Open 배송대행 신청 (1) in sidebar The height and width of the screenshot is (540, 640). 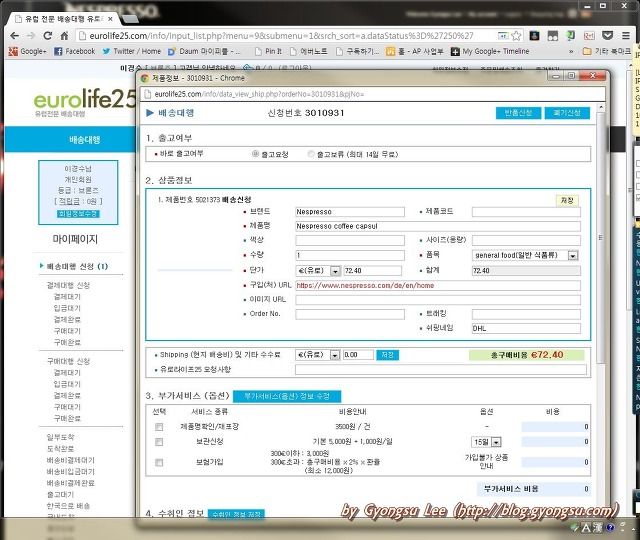point(77,267)
